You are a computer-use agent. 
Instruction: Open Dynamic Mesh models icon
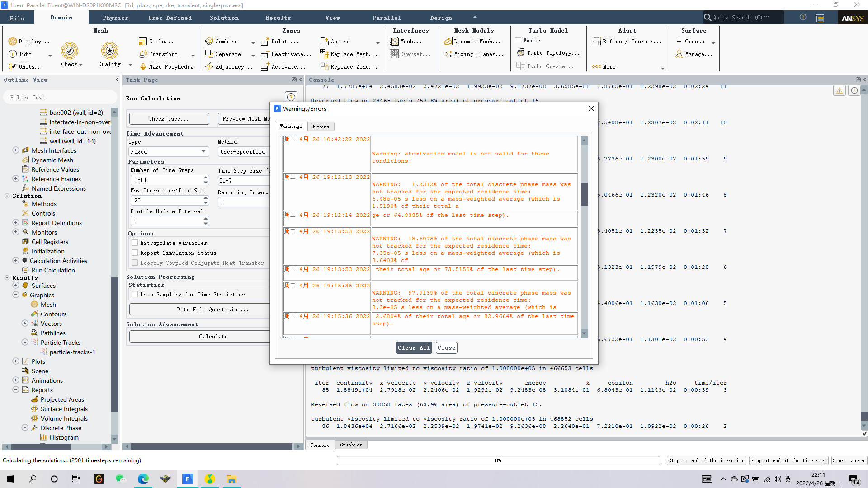coord(448,41)
